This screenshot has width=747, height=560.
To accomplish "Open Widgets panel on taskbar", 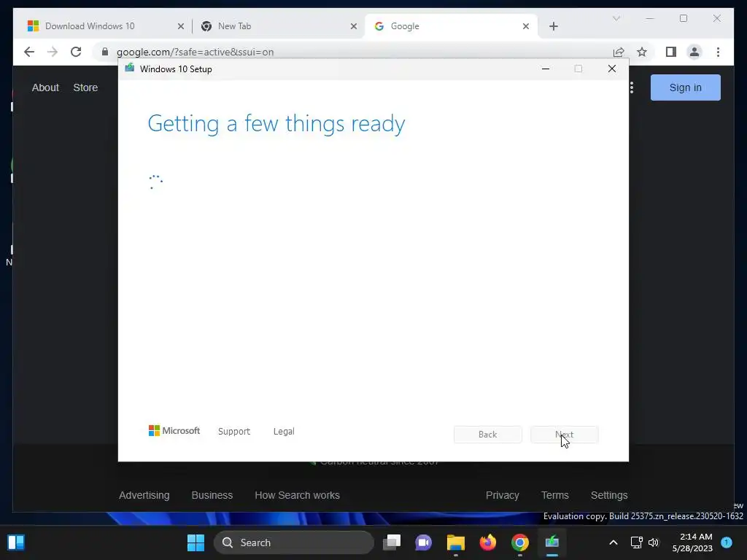I will click(16, 542).
